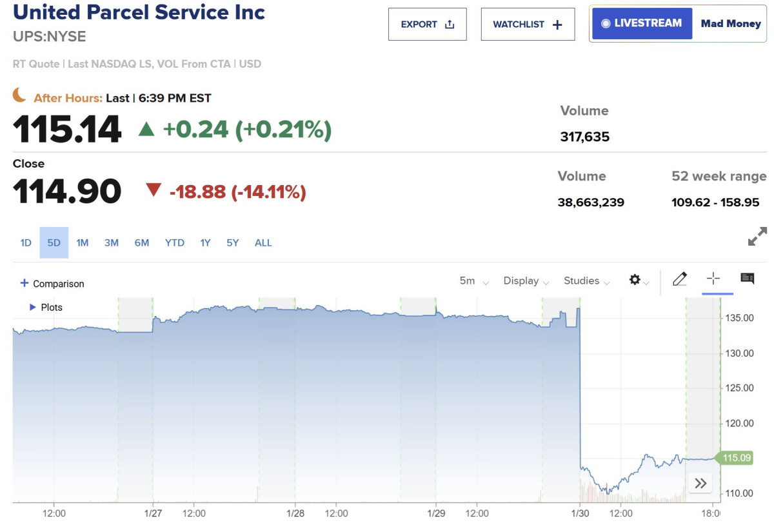Add UPS with the WATCHLIST button
This screenshot has width=774, height=532.
(528, 25)
